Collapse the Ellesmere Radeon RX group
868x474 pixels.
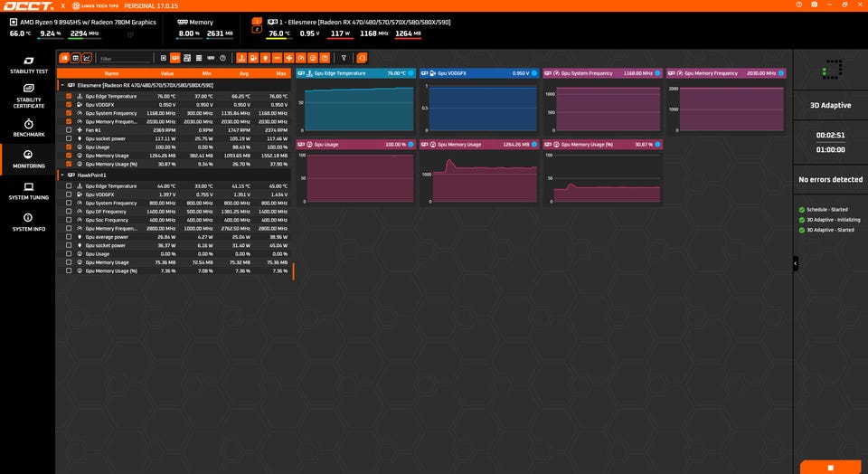pos(62,85)
